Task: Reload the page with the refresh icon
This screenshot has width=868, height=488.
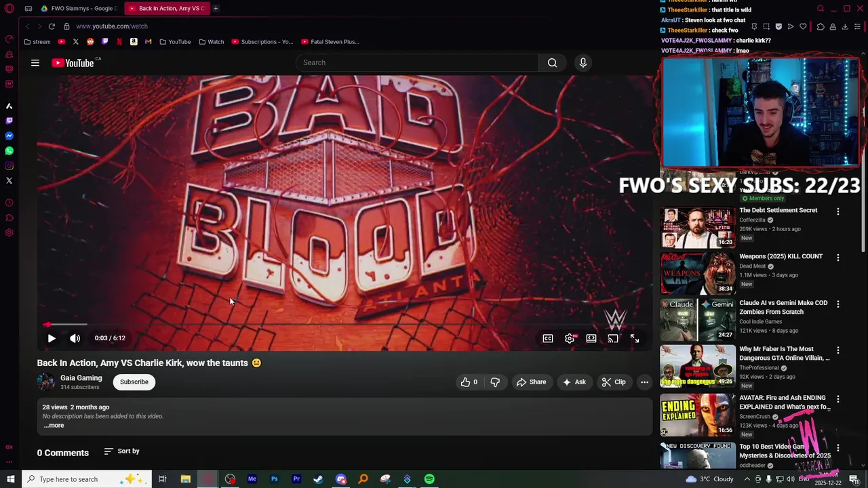Action: (52, 26)
